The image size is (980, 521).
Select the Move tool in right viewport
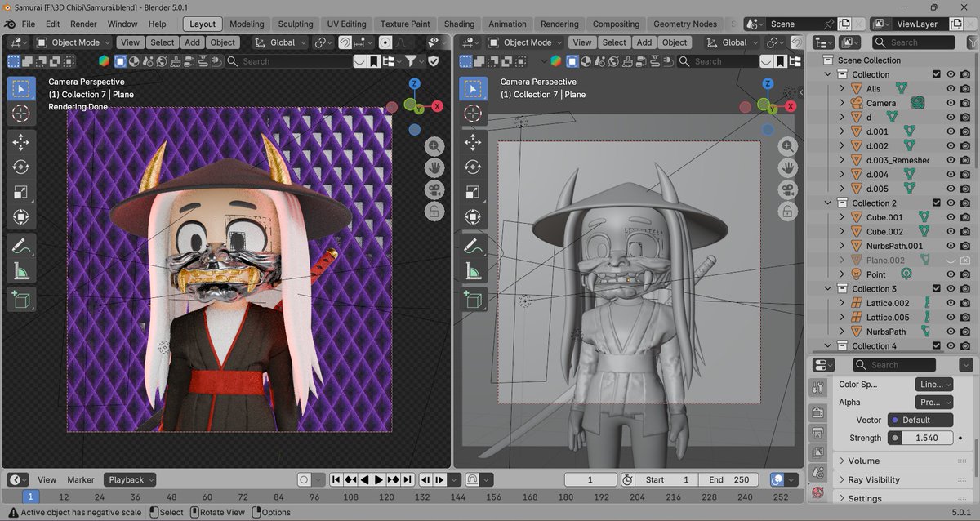[x=473, y=143]
